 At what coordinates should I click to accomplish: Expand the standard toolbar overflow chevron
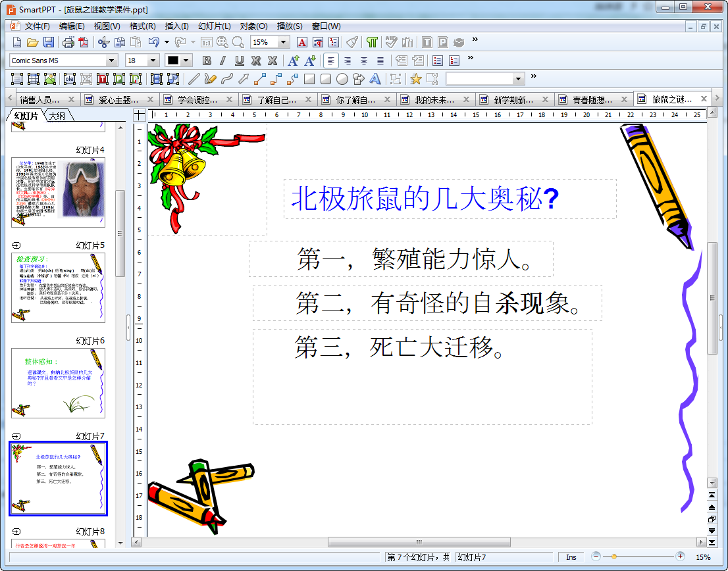coord(475,40)
